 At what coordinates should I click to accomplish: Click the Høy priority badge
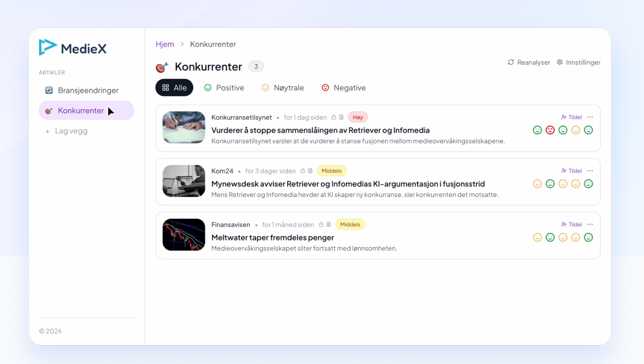357,117
